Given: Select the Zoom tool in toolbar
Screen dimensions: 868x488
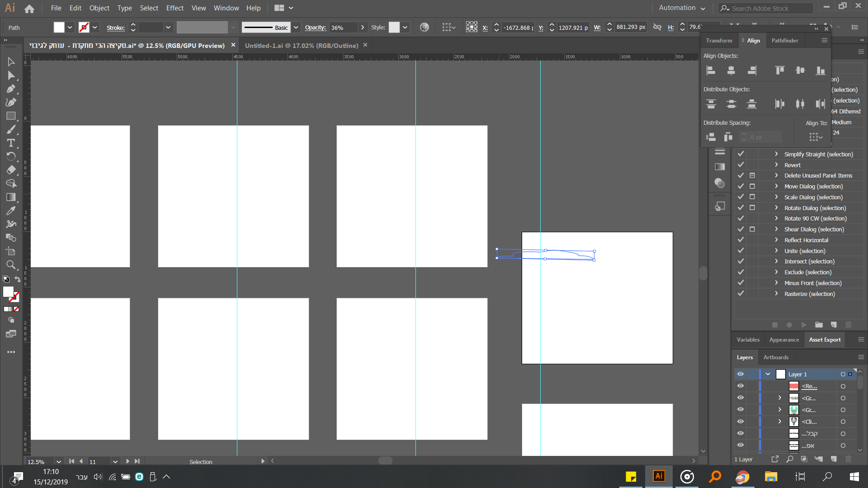Looking at the screenshot, I should [x=11, y=265].
